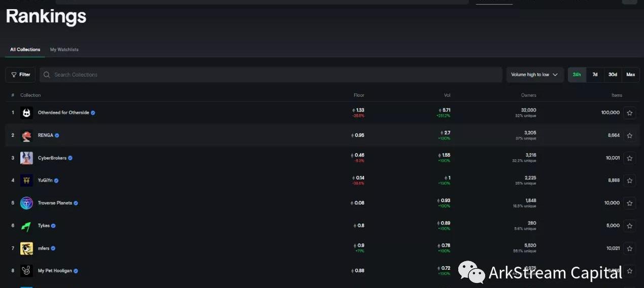Toggle watchlist star for Tykes row
Viewport: 644px width, 288px height.
(x=629, y=226)
